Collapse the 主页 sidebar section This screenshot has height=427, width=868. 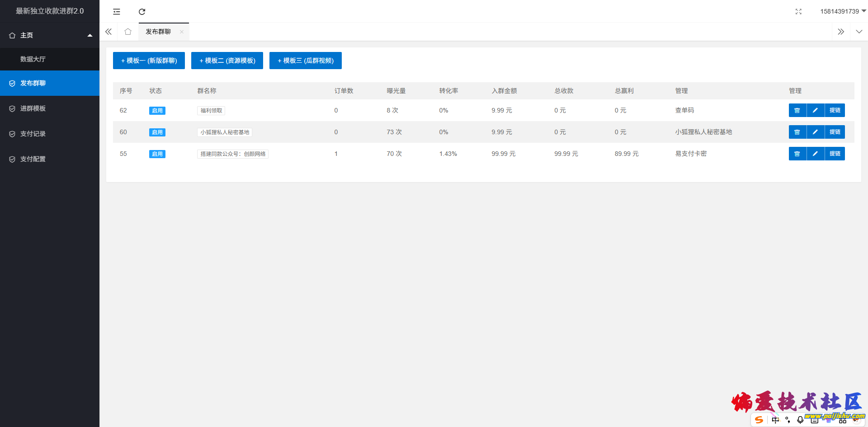(x=90, y=35)
